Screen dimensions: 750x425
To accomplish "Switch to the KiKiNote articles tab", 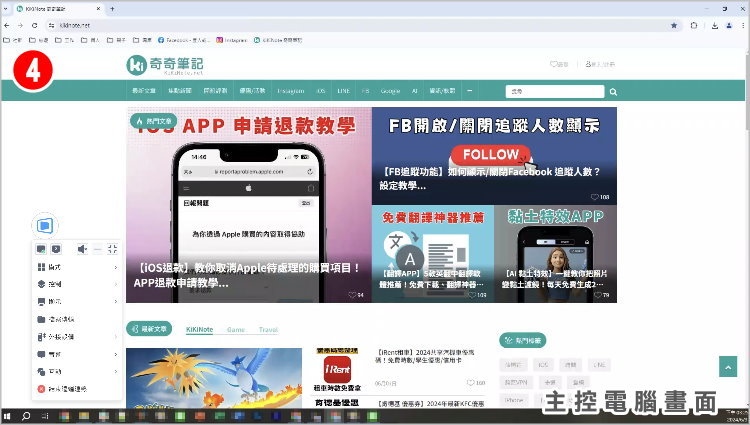I will pos(199,330).
